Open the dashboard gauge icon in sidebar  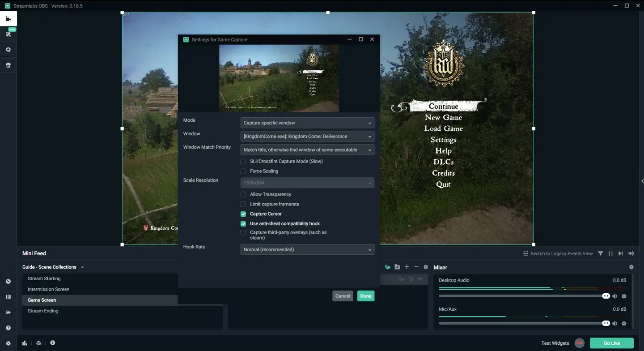[x=8, y=282]
